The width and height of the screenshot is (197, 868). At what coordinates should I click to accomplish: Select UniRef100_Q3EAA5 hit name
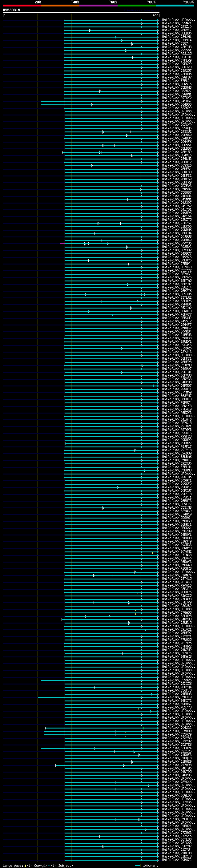[176, 74]
